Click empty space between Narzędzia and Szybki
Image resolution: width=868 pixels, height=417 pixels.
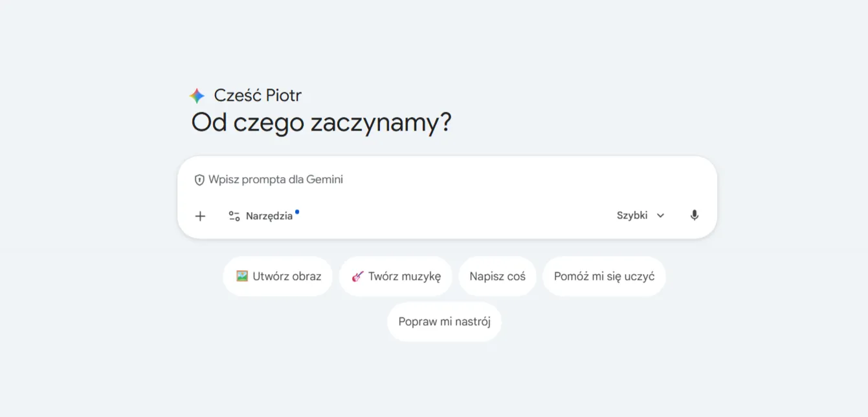tap(453, 216)
